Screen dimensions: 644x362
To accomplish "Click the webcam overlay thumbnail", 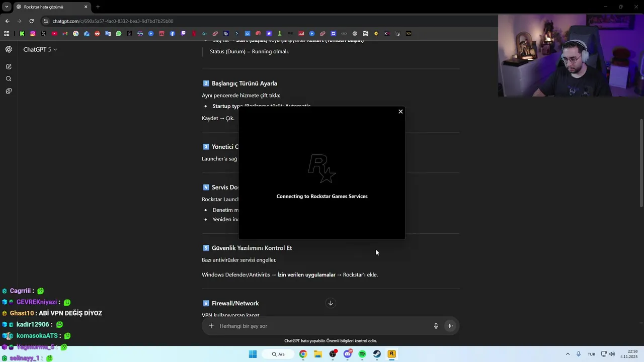I will click(571, 55).
